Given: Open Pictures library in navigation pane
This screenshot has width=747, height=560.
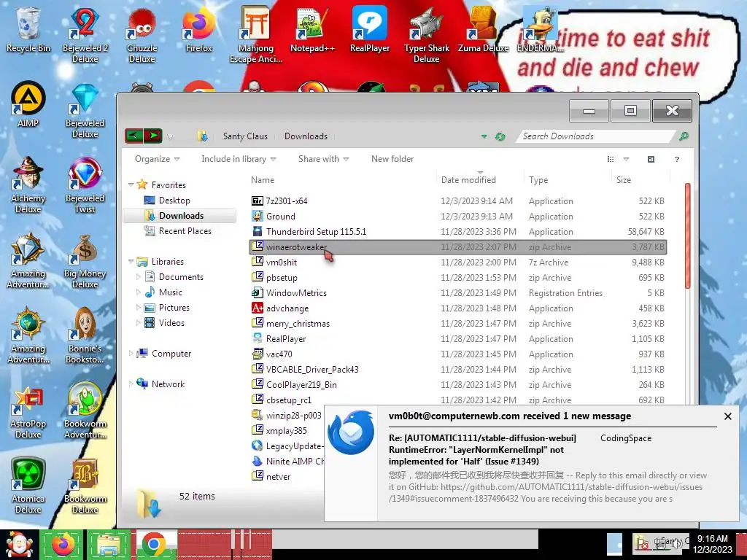Looking at the screenshot, I should [x=167, y=308].
